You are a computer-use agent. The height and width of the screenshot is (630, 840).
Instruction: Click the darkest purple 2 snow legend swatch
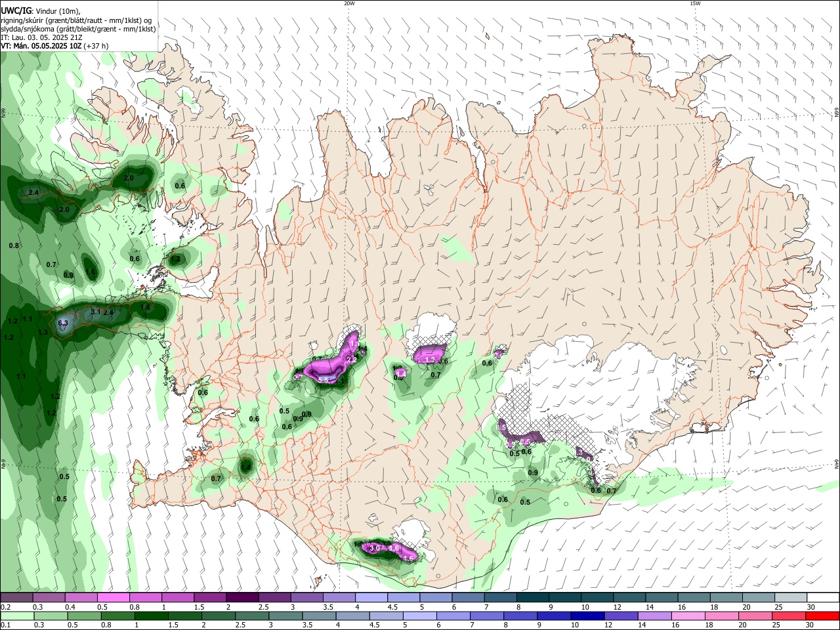point(242,598)
